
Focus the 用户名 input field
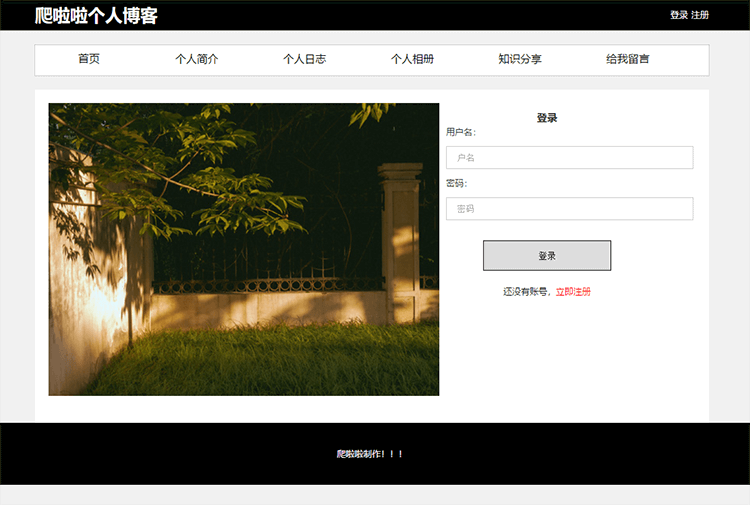click(x=569, y=158)
